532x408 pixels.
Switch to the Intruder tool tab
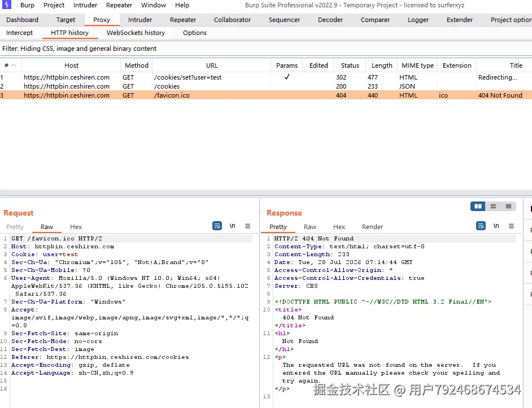[140, 20]
